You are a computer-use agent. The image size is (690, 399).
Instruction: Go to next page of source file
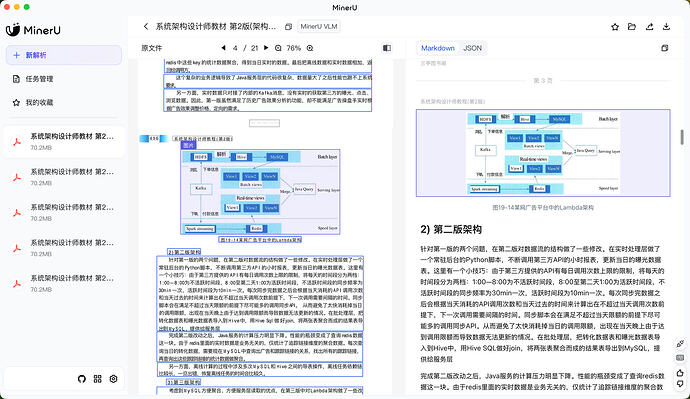[266, 48]
